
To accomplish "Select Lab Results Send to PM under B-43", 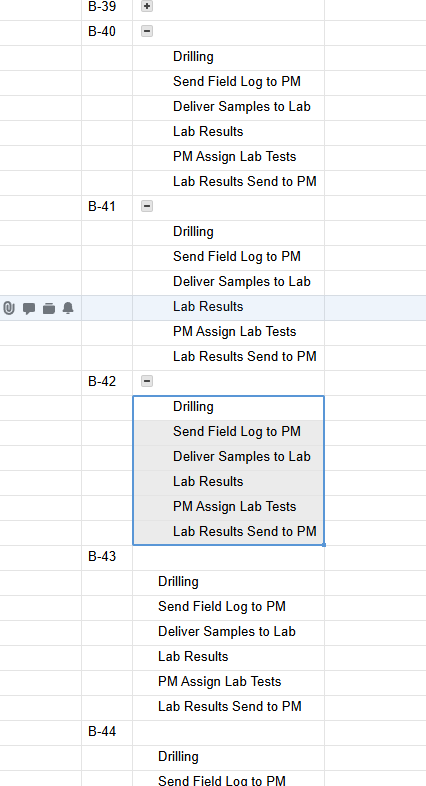I will [x=228, y=706].
